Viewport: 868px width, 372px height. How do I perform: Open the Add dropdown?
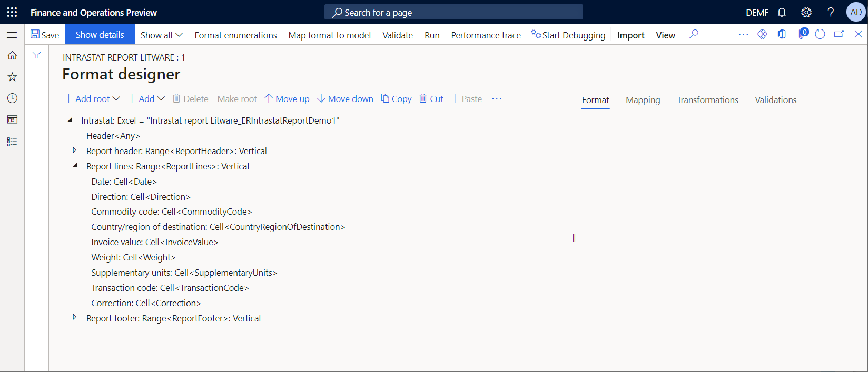[x=146, y=99]
